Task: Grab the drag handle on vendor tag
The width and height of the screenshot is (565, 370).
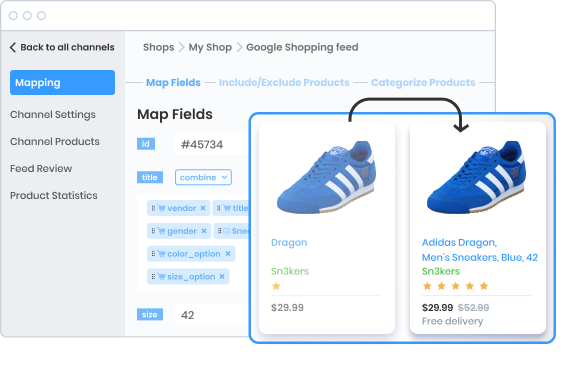Action: [x=153, y=208]
